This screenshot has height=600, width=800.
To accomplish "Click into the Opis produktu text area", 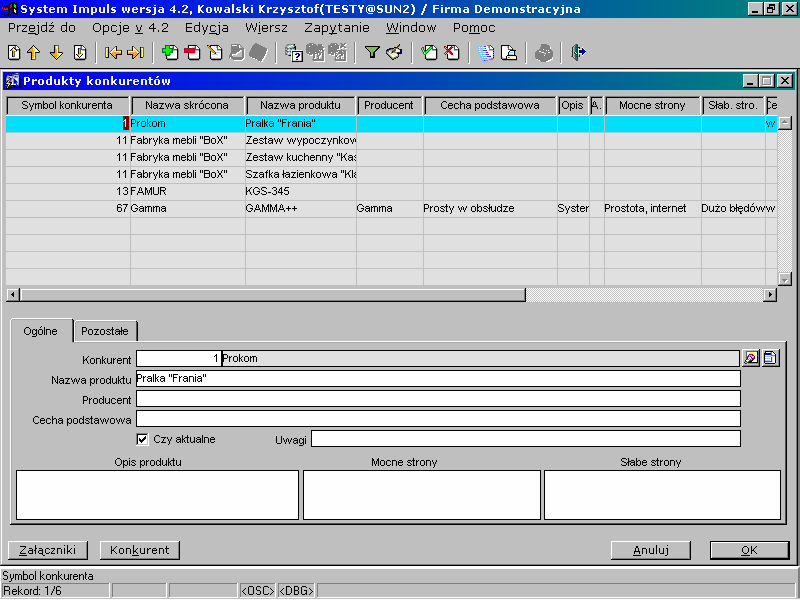I will click(x=158, y=495).
